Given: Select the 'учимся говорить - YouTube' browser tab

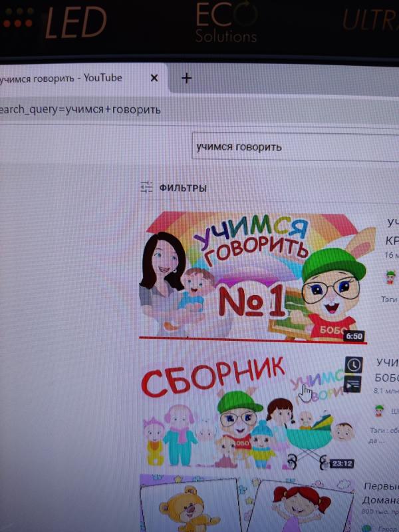Looking at the screenshot, I should [82, 78].
